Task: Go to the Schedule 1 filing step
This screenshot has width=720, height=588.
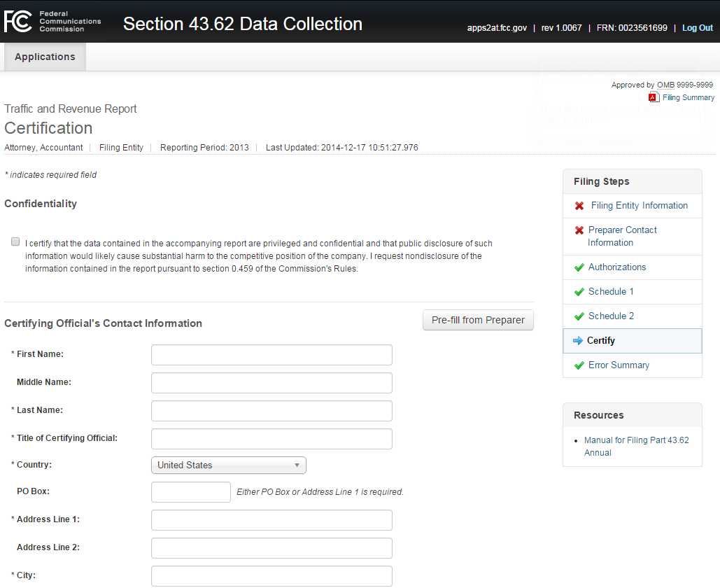Action: click(x=611, y=292)
